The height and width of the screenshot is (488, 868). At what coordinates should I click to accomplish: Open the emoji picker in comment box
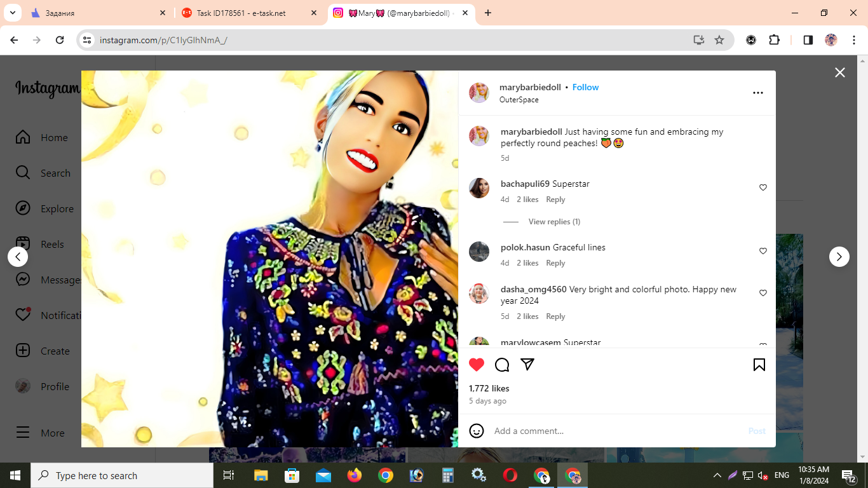pos(477,431)
